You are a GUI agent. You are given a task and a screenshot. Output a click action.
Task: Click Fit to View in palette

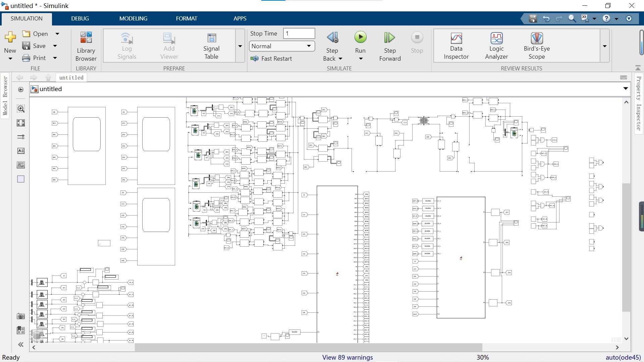[21, 123]
